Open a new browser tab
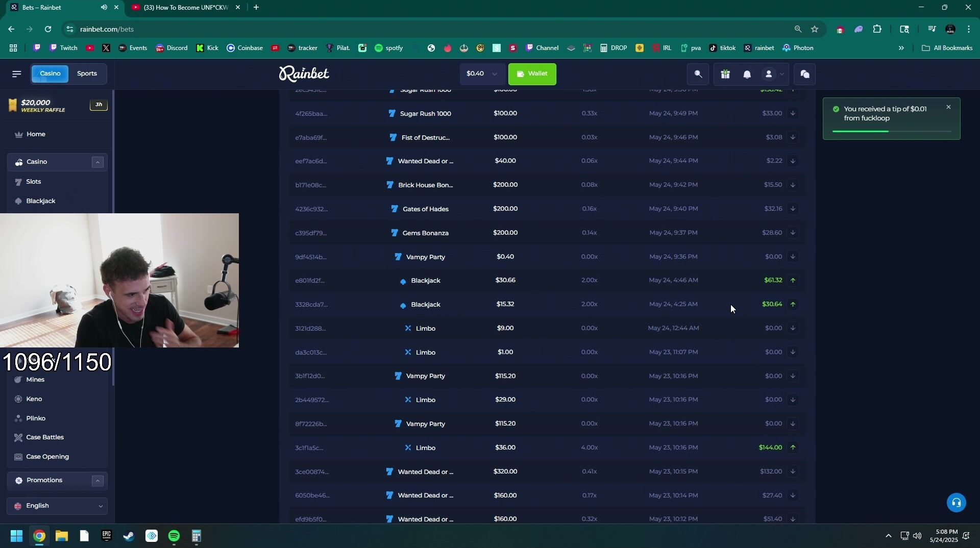 click(256, 7)
